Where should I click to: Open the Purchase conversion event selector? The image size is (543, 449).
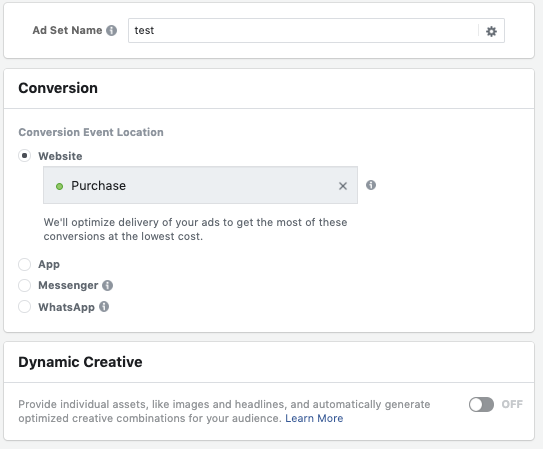coord(201,185)
